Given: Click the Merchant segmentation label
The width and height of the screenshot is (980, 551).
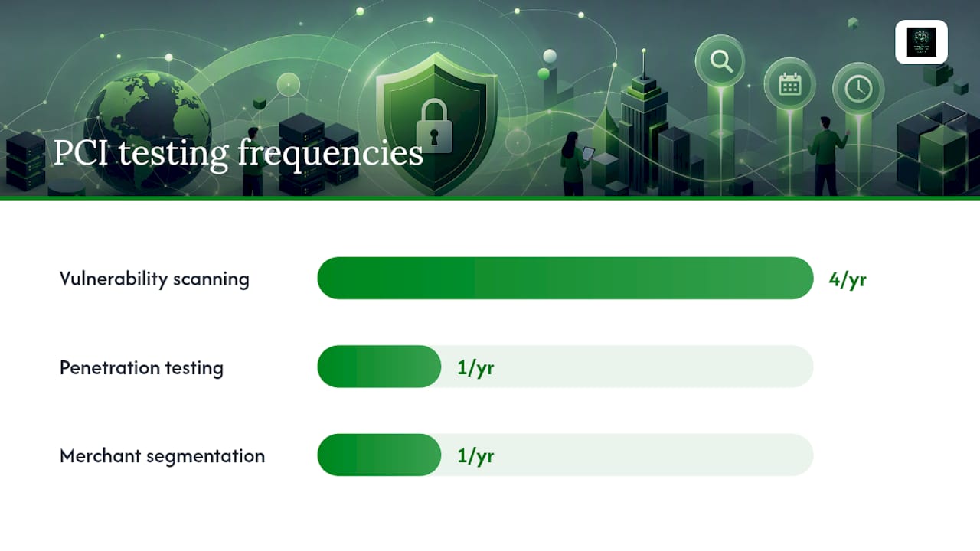Looking at the screenshot, I should tap(162, 456).
